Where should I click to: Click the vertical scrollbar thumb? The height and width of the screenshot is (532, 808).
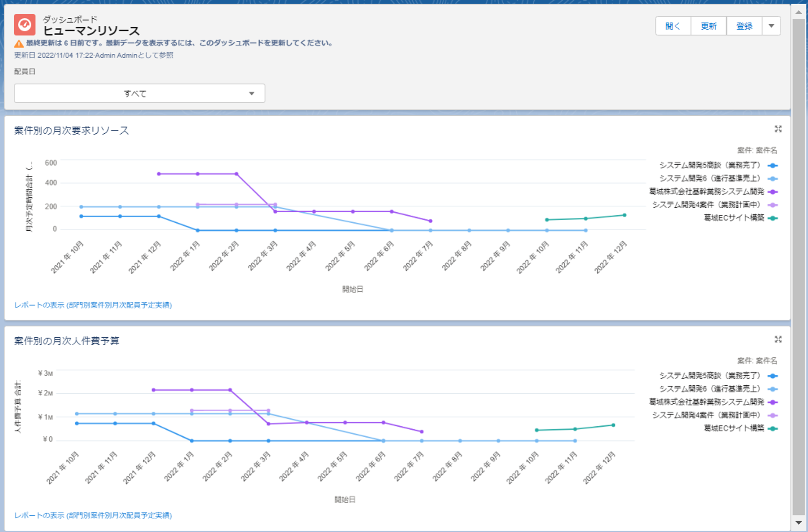pos(799,267)
